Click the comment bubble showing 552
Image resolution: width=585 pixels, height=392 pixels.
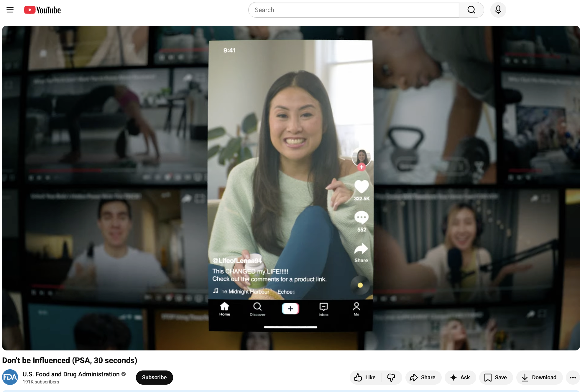click(361, 218)
